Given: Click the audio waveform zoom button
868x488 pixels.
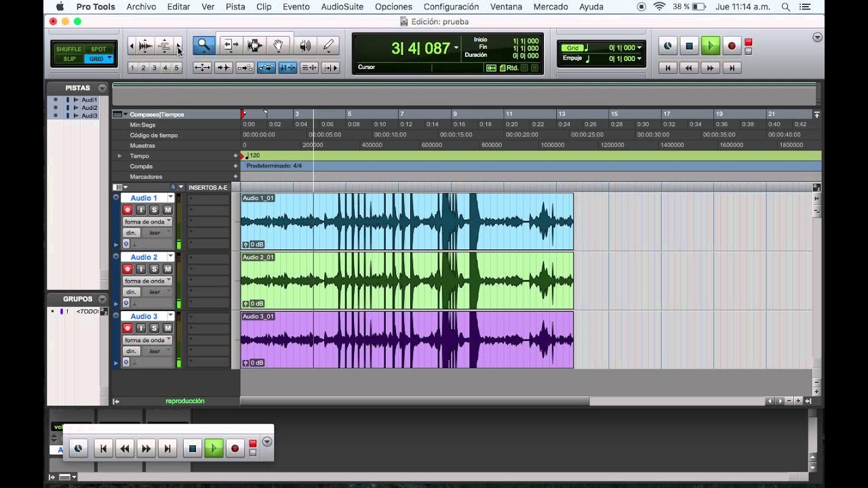Looking at the screenshot, I should point(145,46).
